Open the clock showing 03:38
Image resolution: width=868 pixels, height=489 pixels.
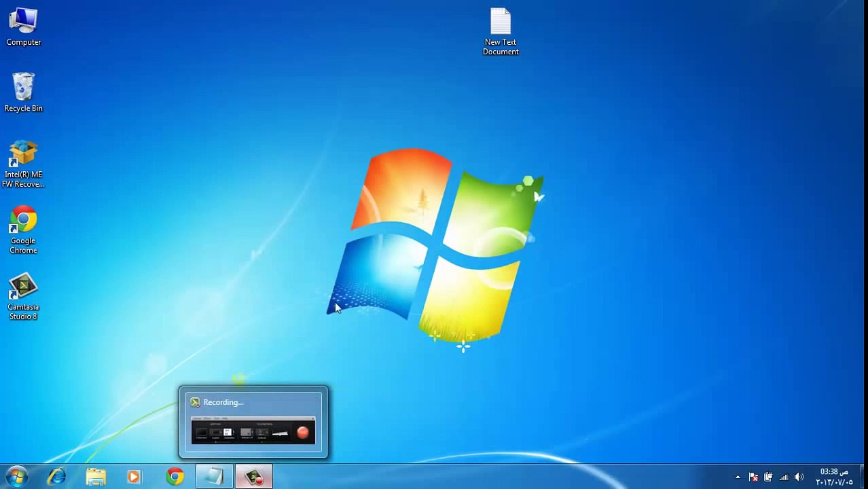coord(834,477)
